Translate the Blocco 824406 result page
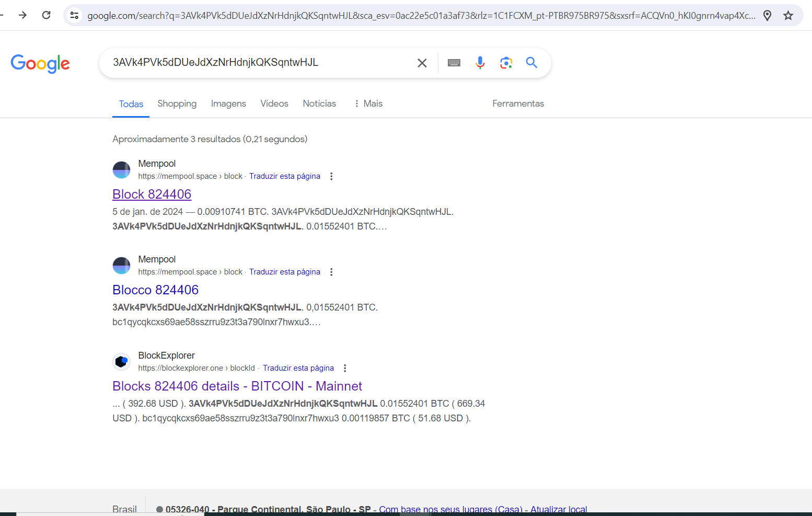Image resolution: width=812 pixels, height=516 pixels. click(285, 272)
